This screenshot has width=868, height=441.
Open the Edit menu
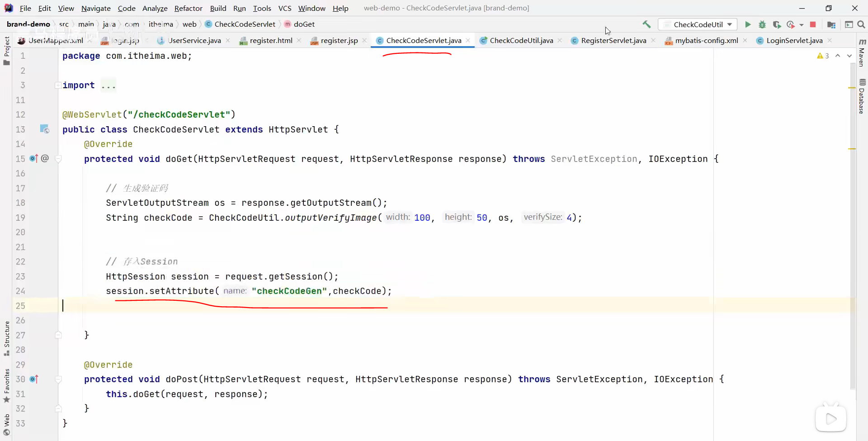tap(44, 8)
